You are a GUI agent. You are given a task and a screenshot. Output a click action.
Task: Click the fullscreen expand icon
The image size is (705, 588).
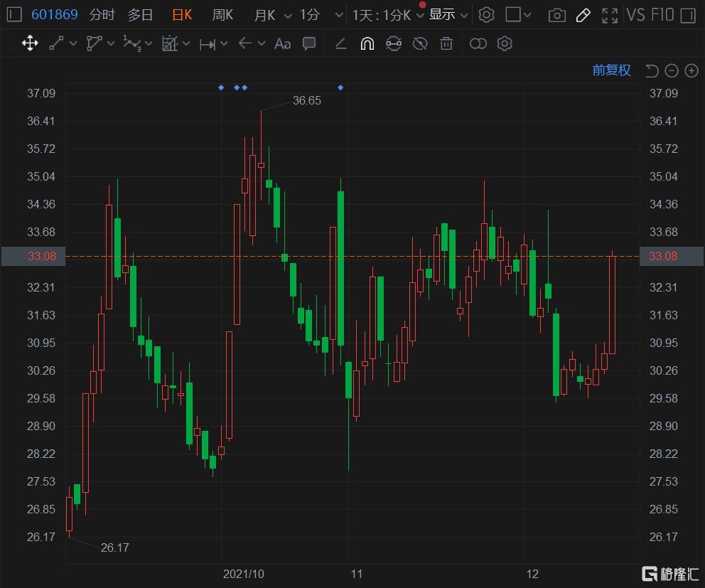point(609,15)
